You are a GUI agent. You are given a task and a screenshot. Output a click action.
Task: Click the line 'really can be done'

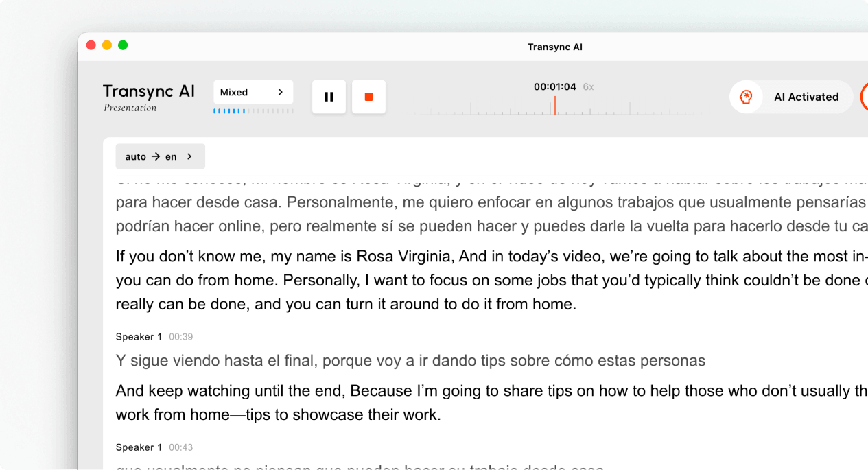click(x=346, y=304)
